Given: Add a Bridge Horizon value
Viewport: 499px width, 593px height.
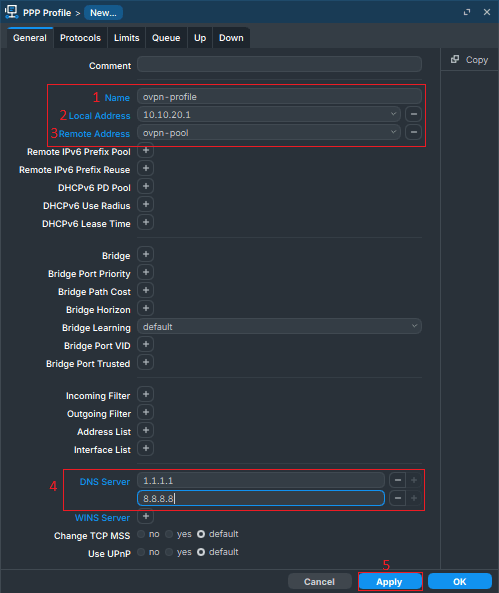Looking at the screenshot, I should [x=146, y=309].
